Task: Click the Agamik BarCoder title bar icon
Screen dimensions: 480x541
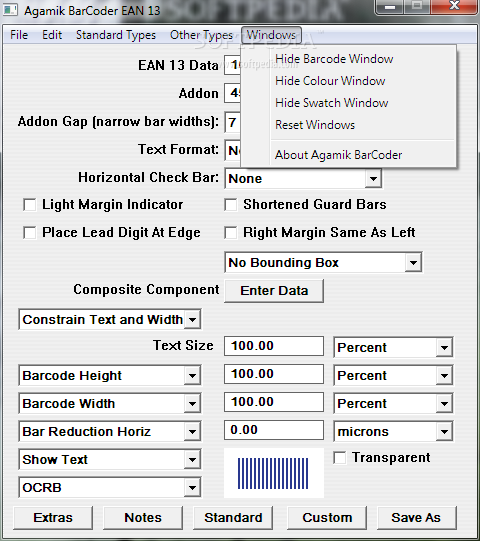Action: tap(10, 10)
